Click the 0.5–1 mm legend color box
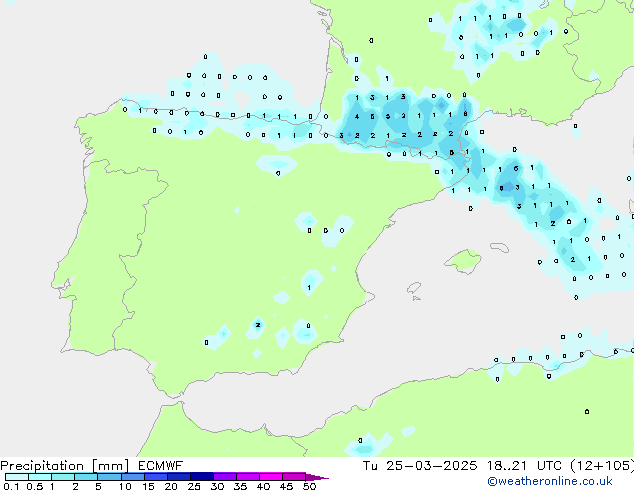Viewport: 634px width, 490px height. point(40,477)
